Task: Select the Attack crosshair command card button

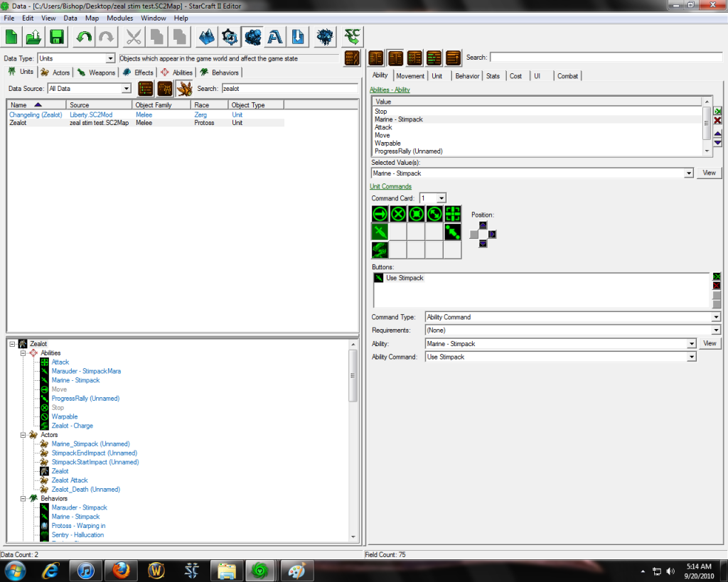Action: coord(453,214)
